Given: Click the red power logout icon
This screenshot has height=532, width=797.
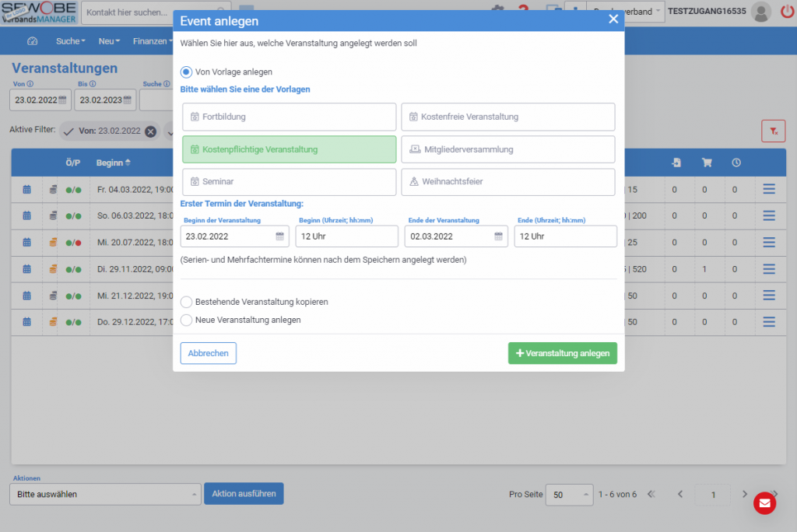Looking at the screenshot, I should 786,12.
